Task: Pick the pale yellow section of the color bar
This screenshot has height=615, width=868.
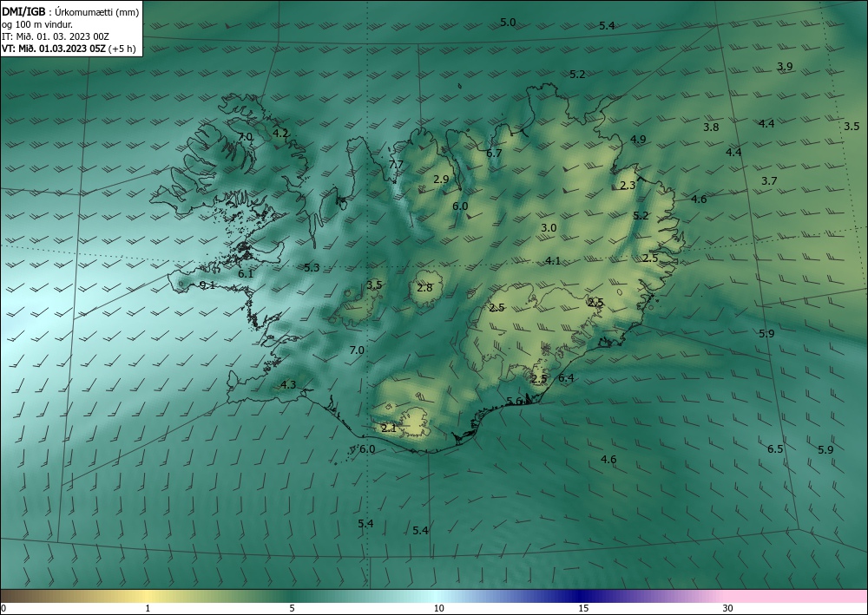Action: pos(148,596)
